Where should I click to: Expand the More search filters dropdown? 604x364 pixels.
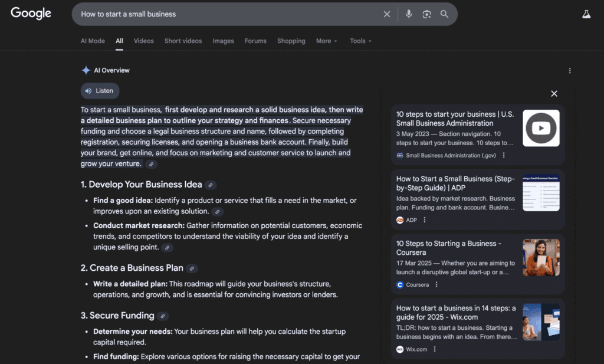pyautogui.click(x=326, y=41)
